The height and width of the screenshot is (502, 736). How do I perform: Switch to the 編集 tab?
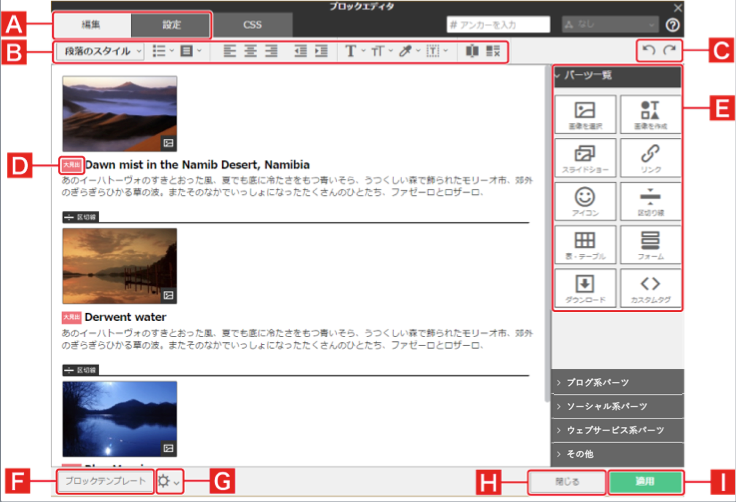click(92, 25)
